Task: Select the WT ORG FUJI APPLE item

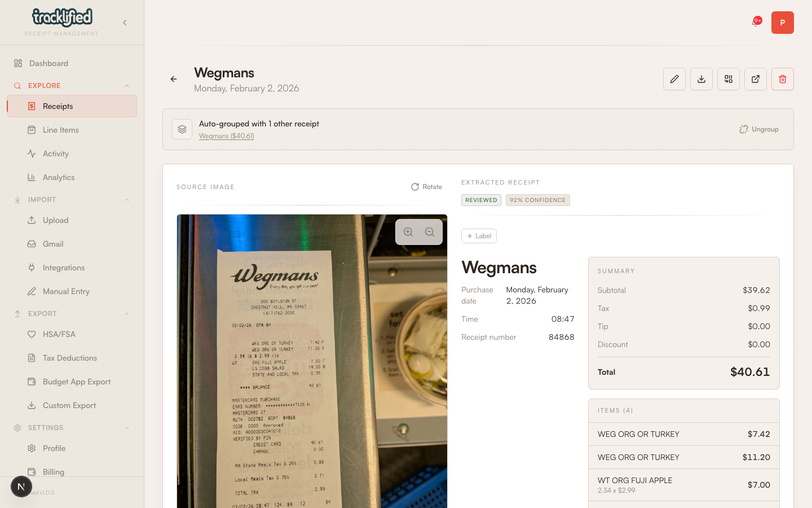Action: click(x=684, y=485)
